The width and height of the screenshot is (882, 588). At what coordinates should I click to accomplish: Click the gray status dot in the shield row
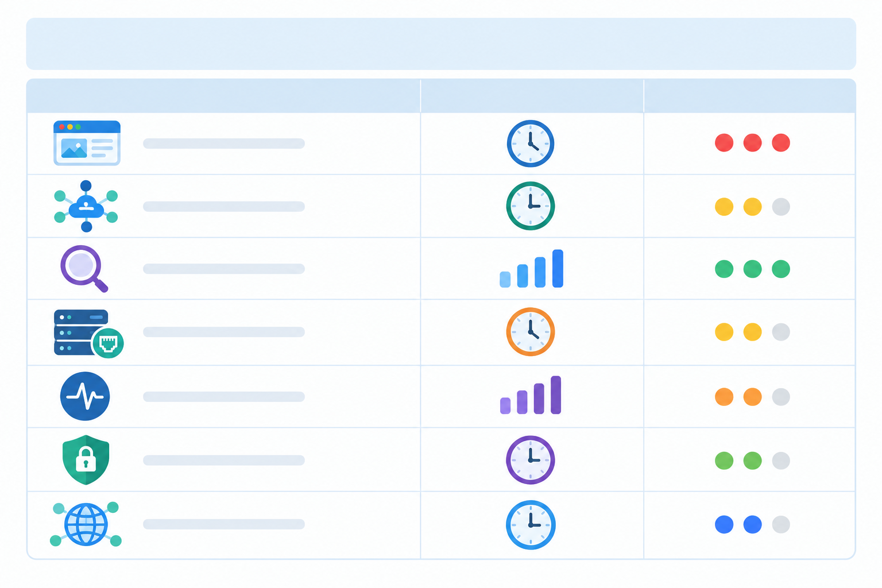[x=781, y=461]
